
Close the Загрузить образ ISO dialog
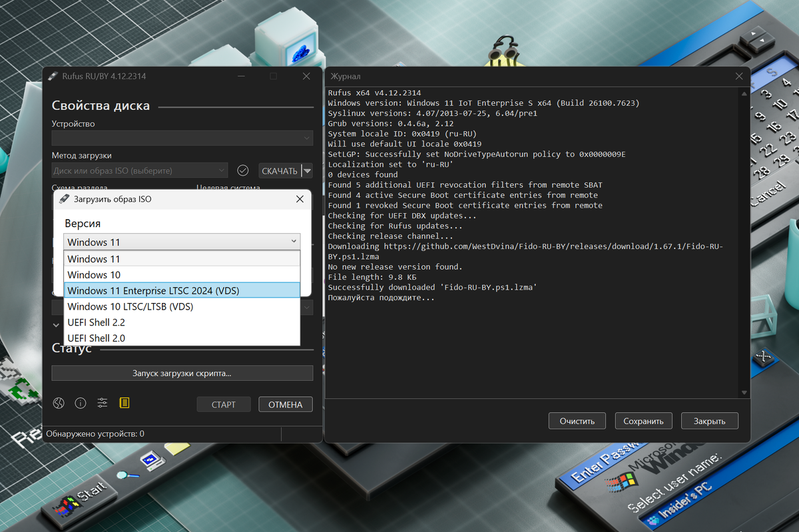pos(300,199)
